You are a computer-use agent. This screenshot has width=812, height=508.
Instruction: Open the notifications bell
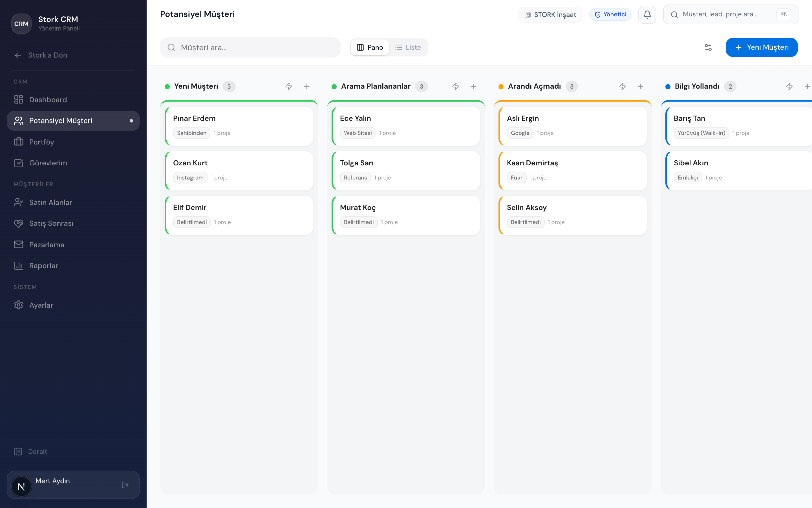[647, 14]
